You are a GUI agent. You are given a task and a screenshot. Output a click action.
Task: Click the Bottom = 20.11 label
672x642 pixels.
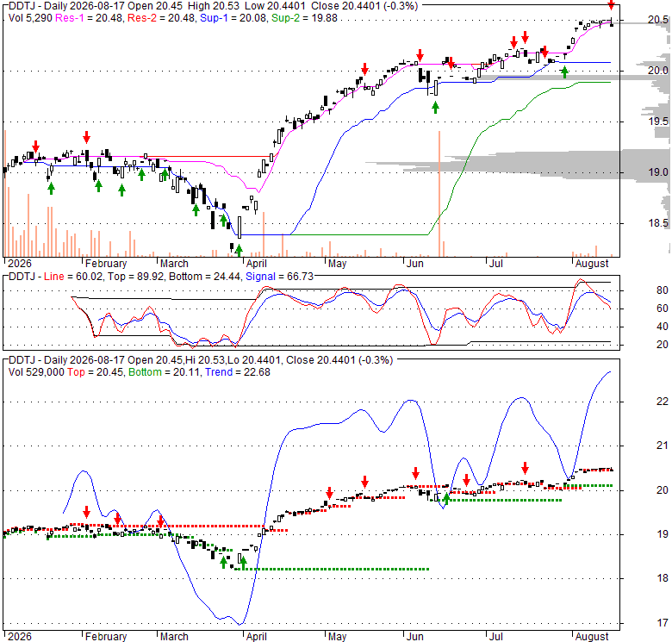[165, 372]
